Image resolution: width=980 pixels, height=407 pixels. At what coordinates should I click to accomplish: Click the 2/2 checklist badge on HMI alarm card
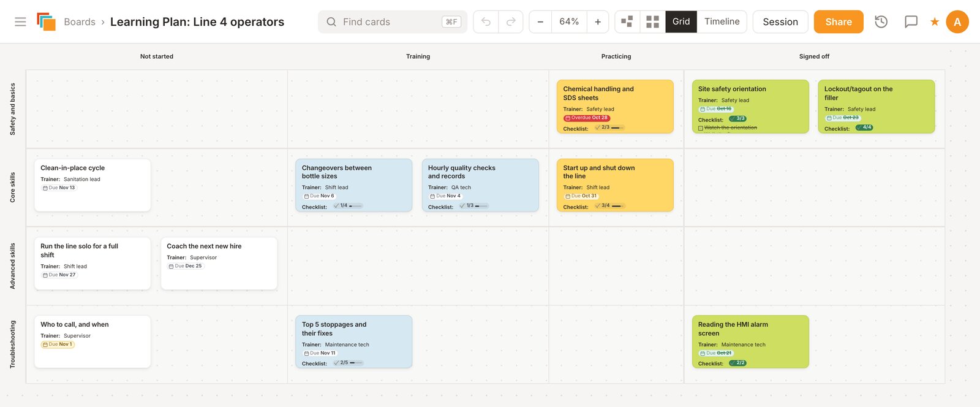(738, 363)
